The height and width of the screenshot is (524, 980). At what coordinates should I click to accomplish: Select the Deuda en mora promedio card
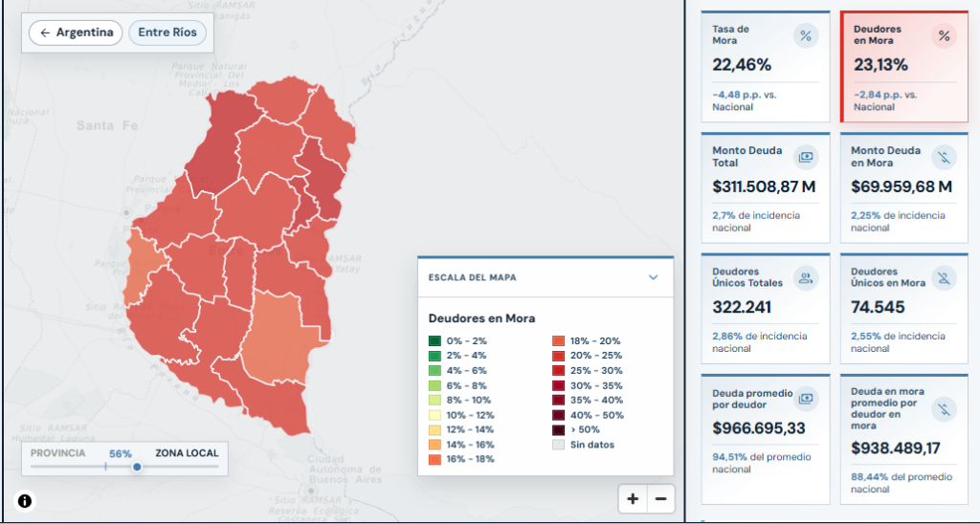pos(903,439)
